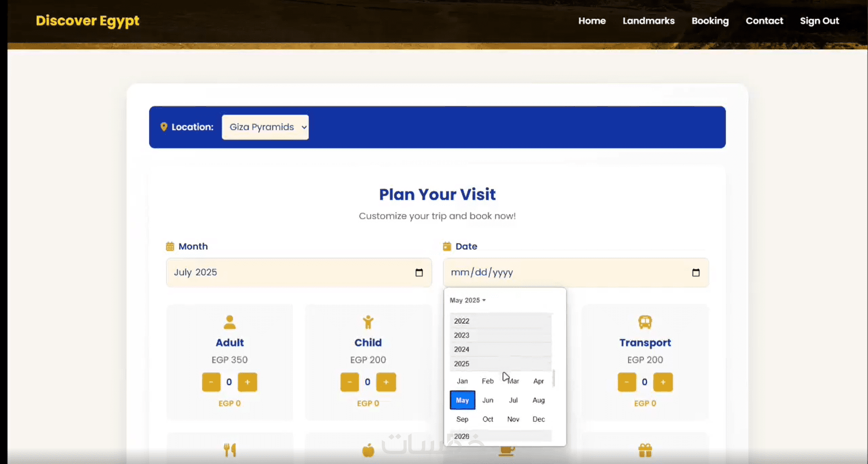Image resolution: width=868 pixels, height=464 pixels.
Task: Click the Child card title
Action: (x=368, y=343)
